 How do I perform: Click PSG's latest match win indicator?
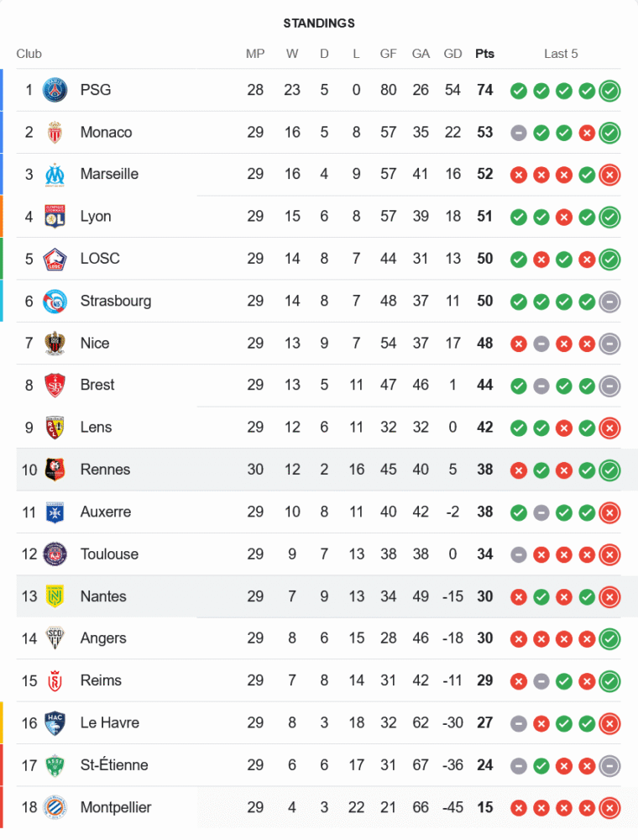coord(609,90)
